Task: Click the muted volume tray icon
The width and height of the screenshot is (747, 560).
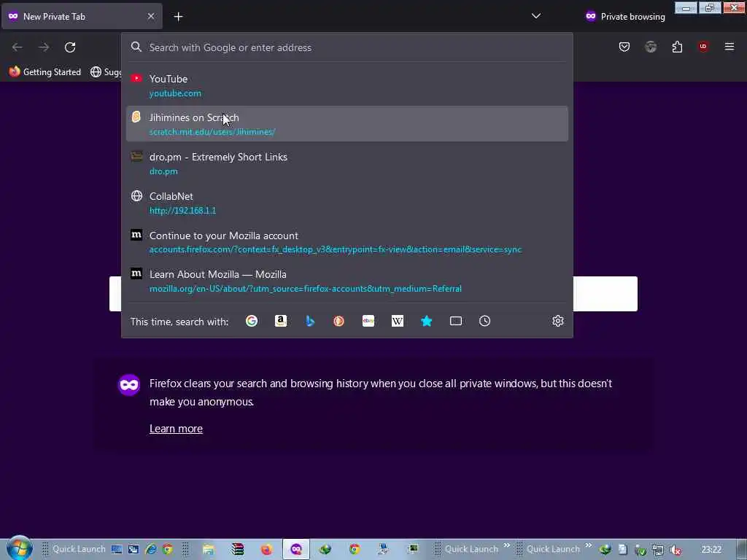Action: click(x=675, y=550)
